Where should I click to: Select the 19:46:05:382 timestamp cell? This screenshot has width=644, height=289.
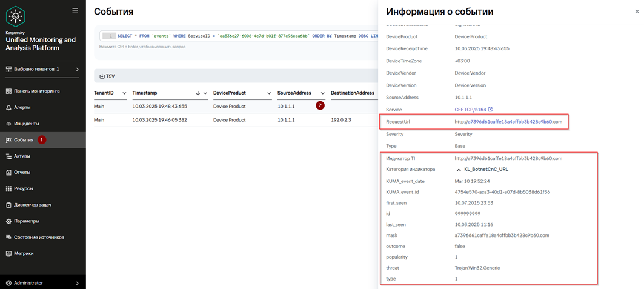coord(160,120)
